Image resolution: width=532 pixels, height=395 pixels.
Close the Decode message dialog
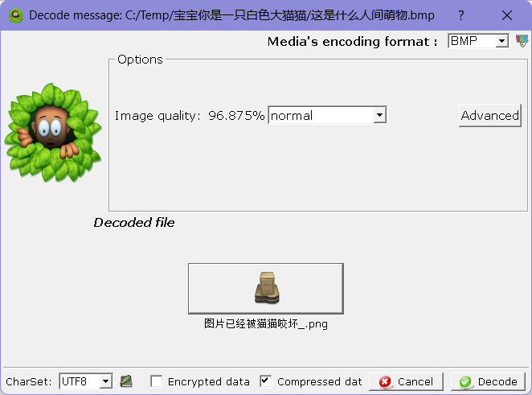click(x=507, y=15)
